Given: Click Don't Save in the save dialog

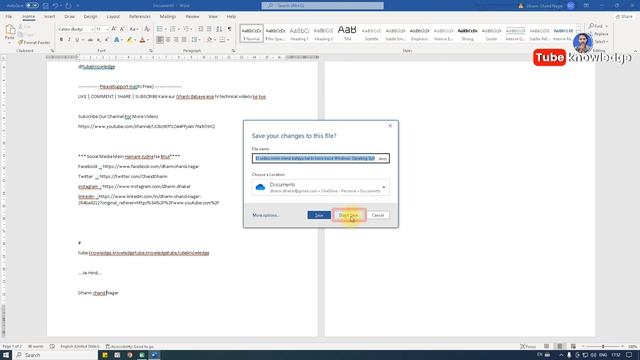Looking at the screenshot, I should pos(349,215).
